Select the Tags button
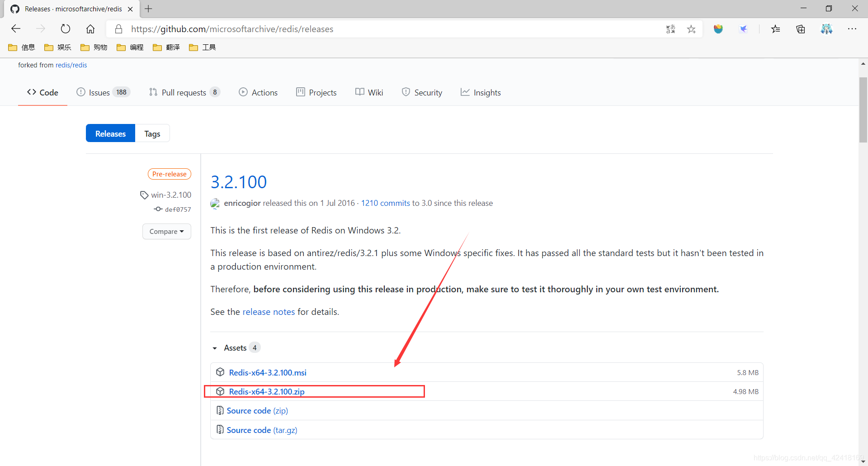The image size is (868, 466). [x=152, y=133]
